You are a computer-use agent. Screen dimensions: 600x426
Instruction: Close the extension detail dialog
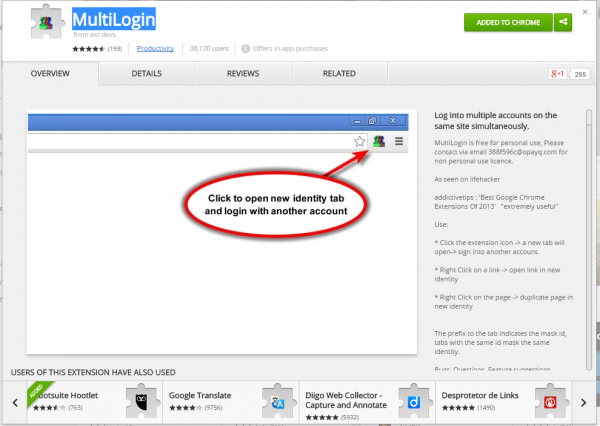coord(585,12)
